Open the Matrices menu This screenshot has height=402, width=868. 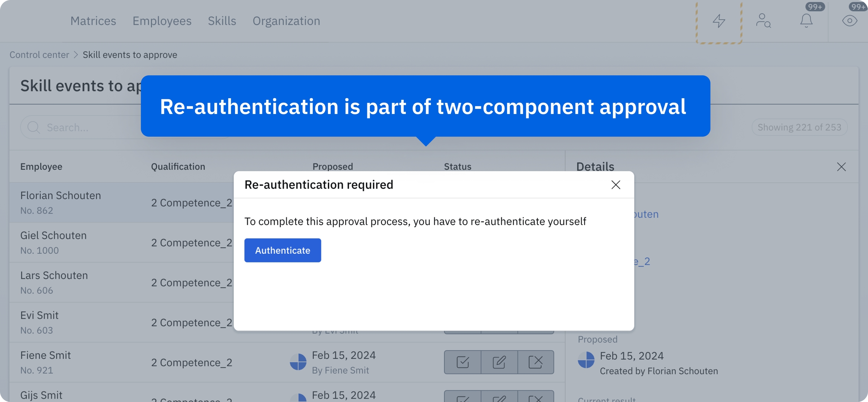click(x=93, y=21)
